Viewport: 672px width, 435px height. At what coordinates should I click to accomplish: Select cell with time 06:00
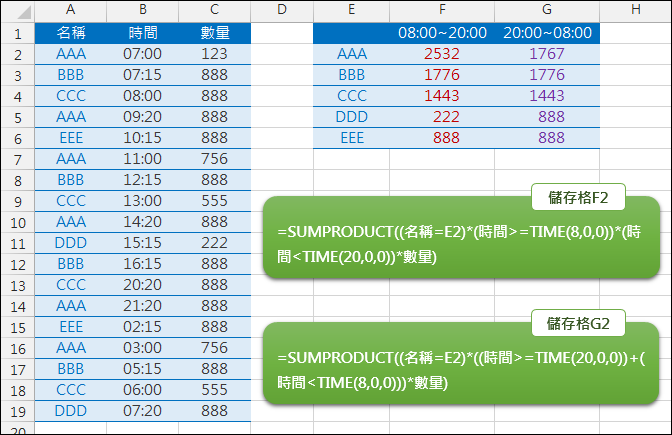pos(143,390)
